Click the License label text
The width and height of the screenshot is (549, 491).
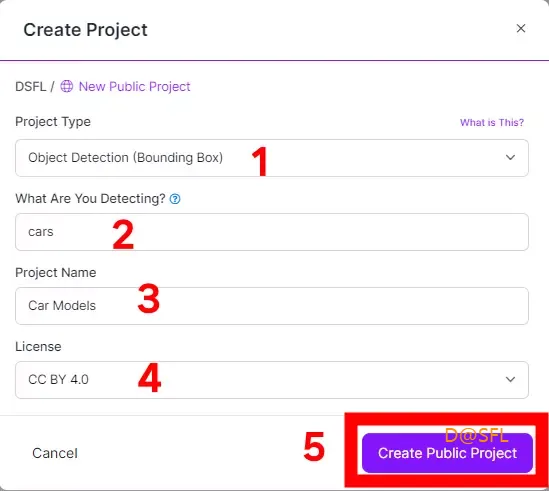click(x=38, y=347)
